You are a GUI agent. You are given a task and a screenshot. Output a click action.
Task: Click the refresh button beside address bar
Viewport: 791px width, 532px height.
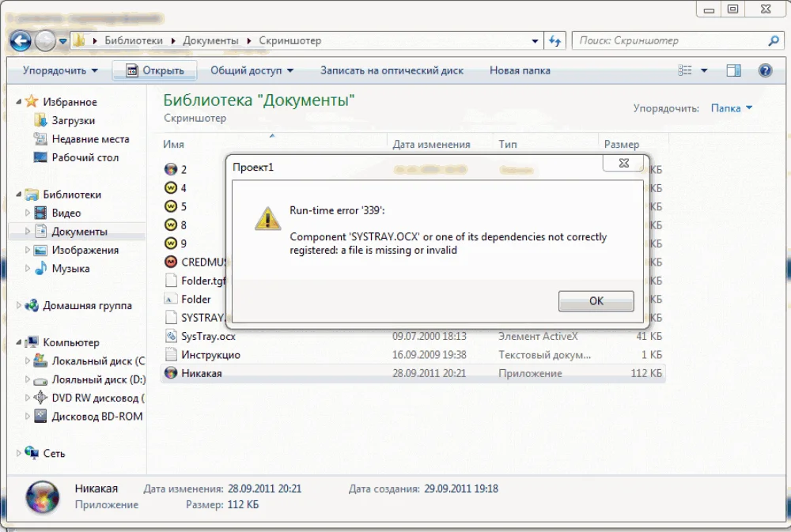(554, 41)
